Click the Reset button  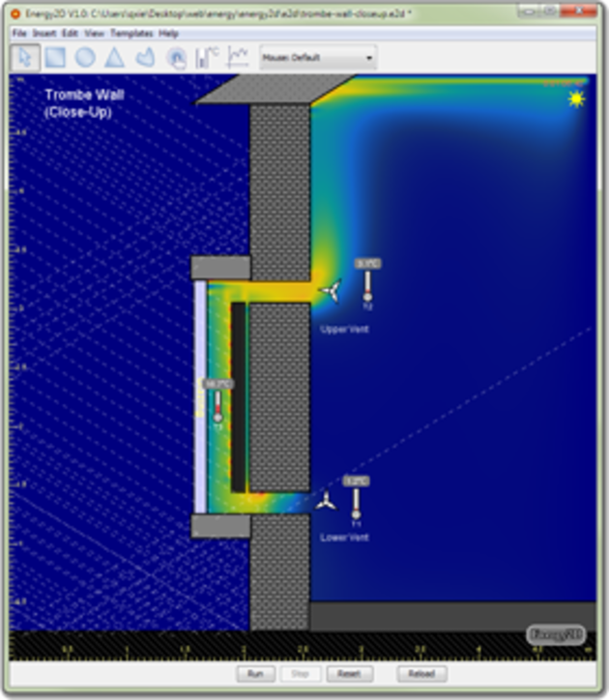click(x=349, y=674)
